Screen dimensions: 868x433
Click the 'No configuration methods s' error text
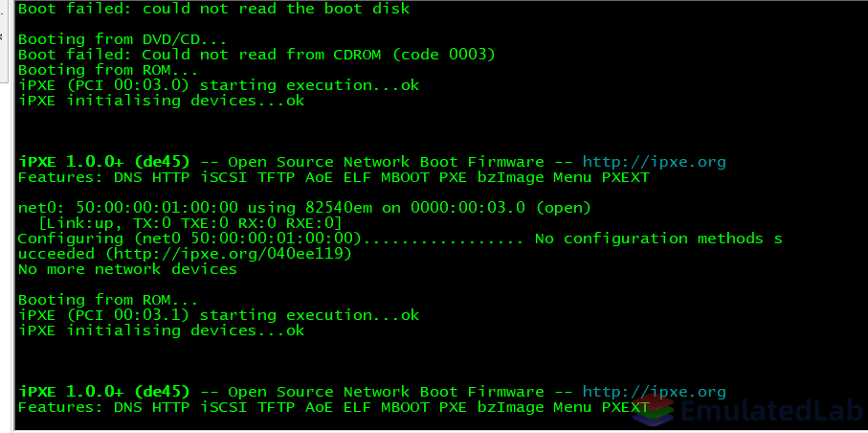[658, 239]
